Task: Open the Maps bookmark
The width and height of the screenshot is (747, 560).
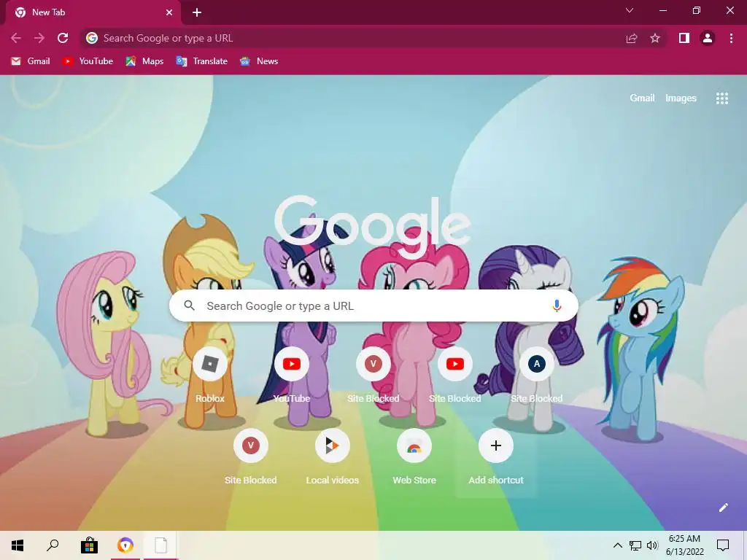Action: click(145, 61)
